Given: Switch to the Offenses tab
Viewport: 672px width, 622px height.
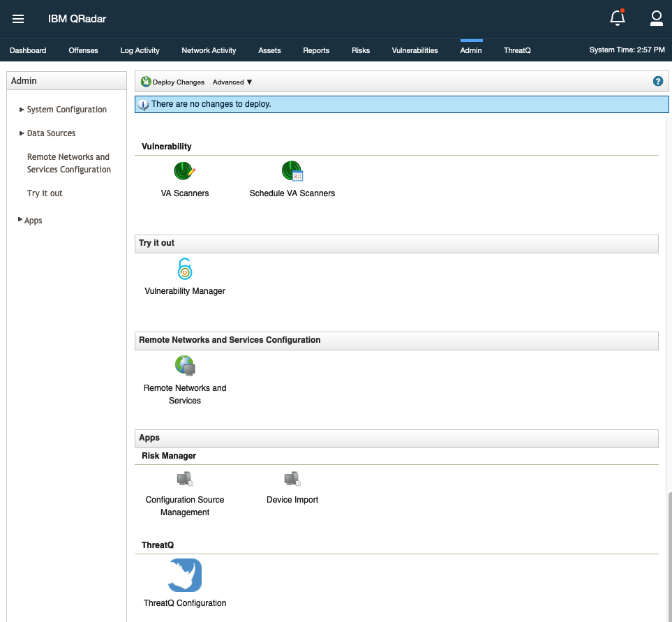Looking at the screenshot, I should [x=83, y=50].
